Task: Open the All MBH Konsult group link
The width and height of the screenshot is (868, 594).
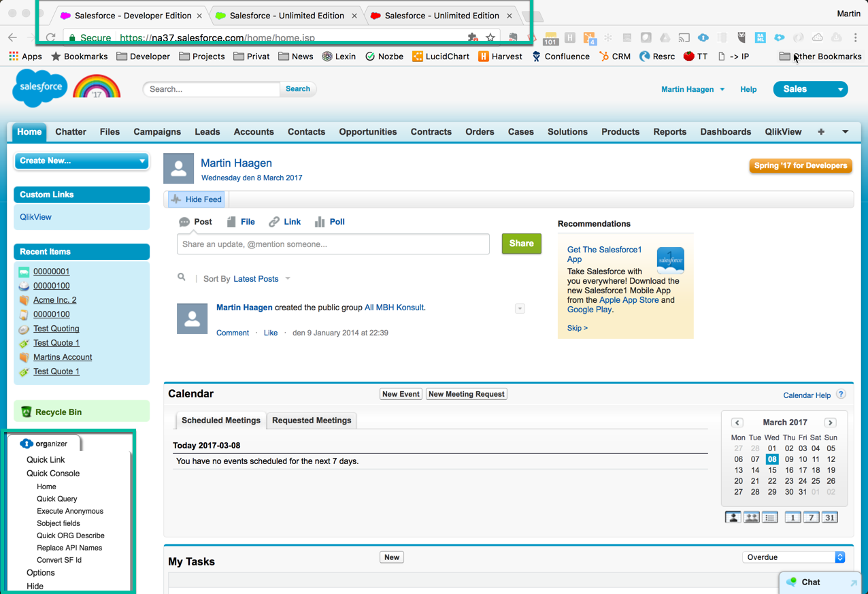Action: [394, 308]
